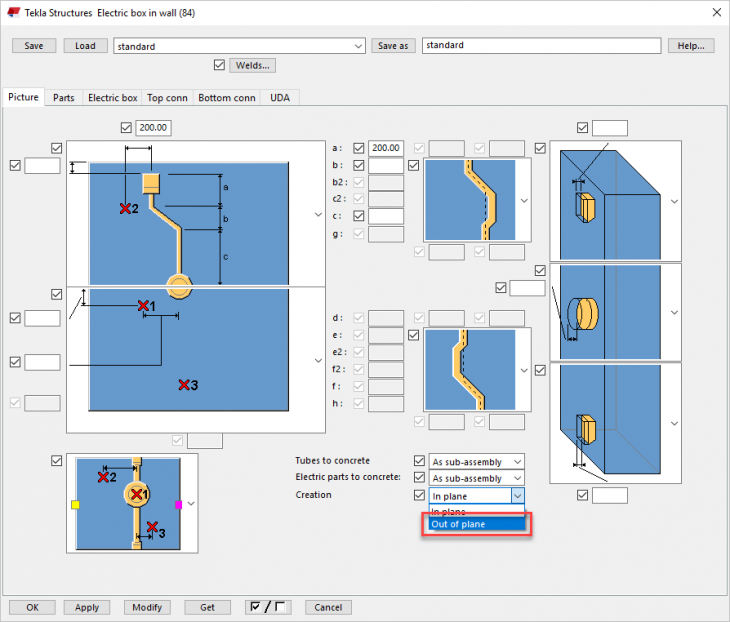Click the Save as button

click(x=394, y=46)
